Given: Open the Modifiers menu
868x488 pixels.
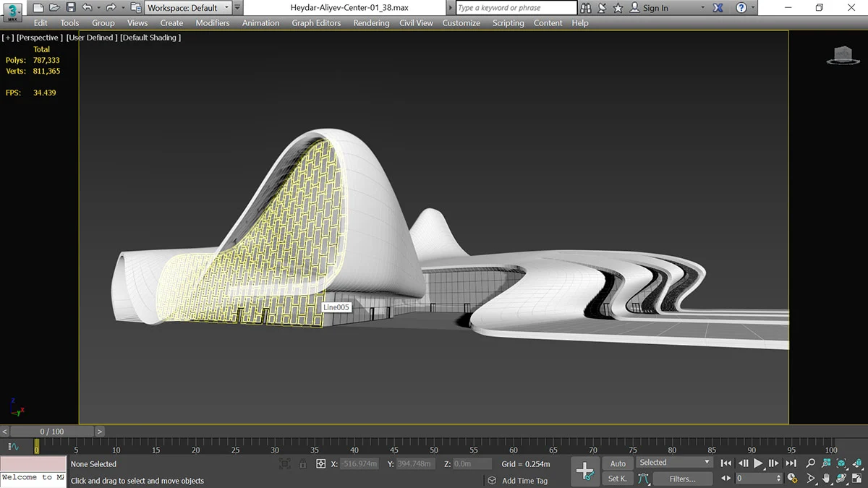Looking at the screenshot, I should (213, 23).
